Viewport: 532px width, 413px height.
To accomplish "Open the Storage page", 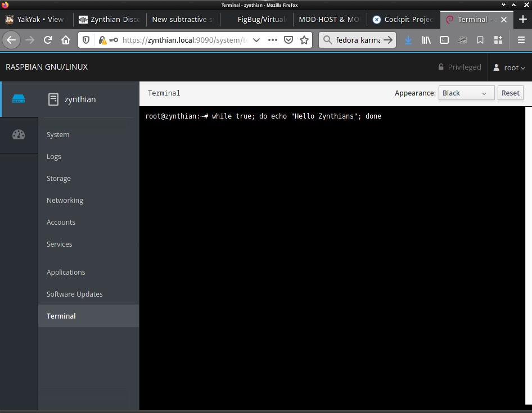I will pyautogui.click(x=88, y=178).
